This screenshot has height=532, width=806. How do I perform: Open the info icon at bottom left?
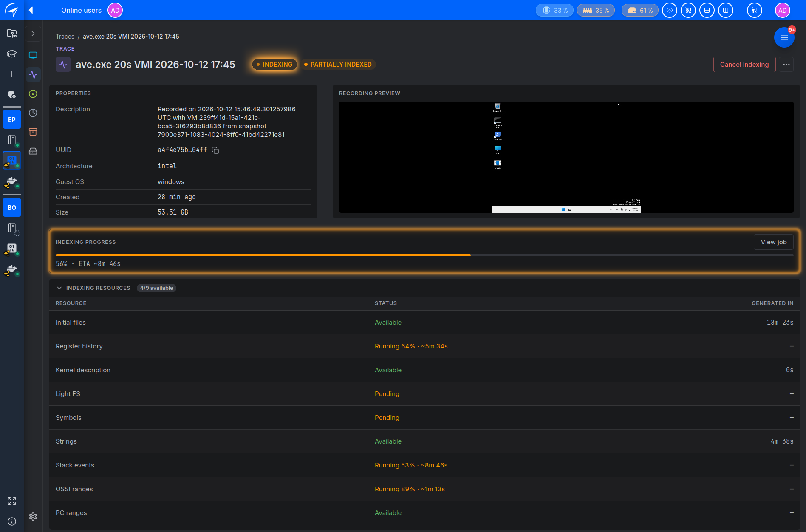tap(12, 521)
